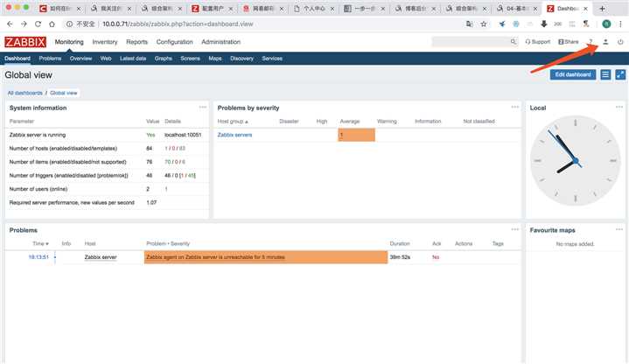Open Zabbix servers host group link
The width and height of the screenshot is (629, 364).
[x=234, y=135]
